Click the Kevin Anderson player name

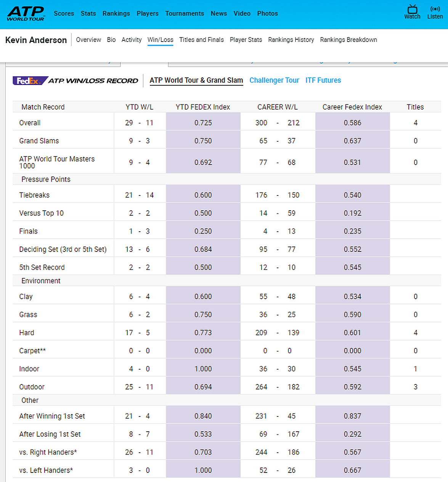[36, 40]
